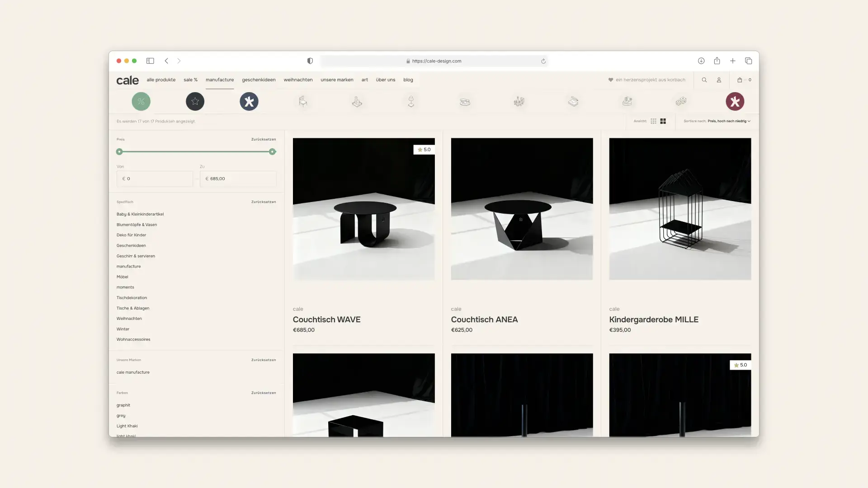Viewport: 868px width, 488px height.
Task: Switch view to the small grid layout
Action: (x=653, y=121)
